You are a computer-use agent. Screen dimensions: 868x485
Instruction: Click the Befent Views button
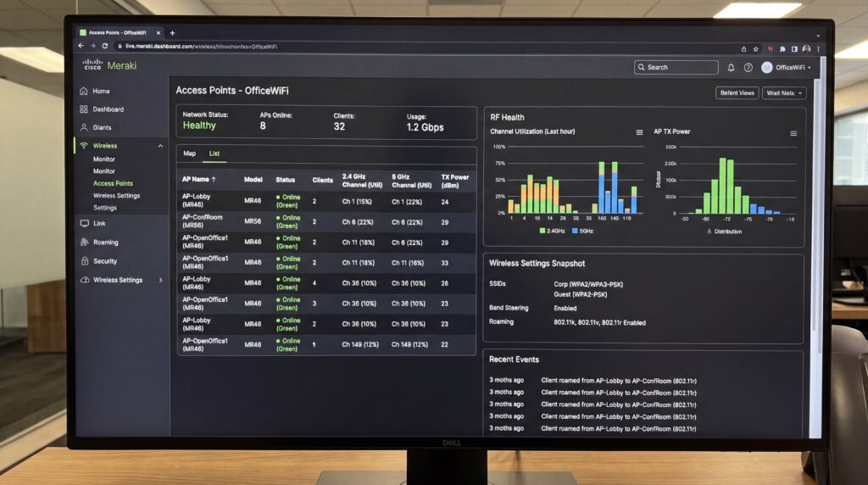737,93
